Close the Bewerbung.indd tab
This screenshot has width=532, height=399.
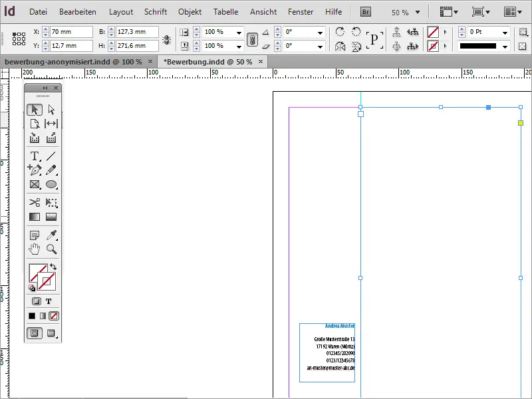coord(261,61)
